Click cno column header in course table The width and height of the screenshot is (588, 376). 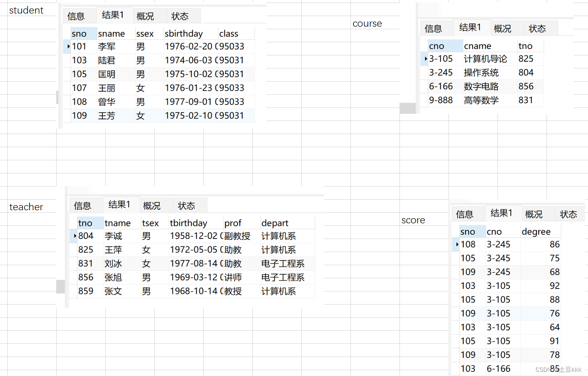(x=445, y=46)
